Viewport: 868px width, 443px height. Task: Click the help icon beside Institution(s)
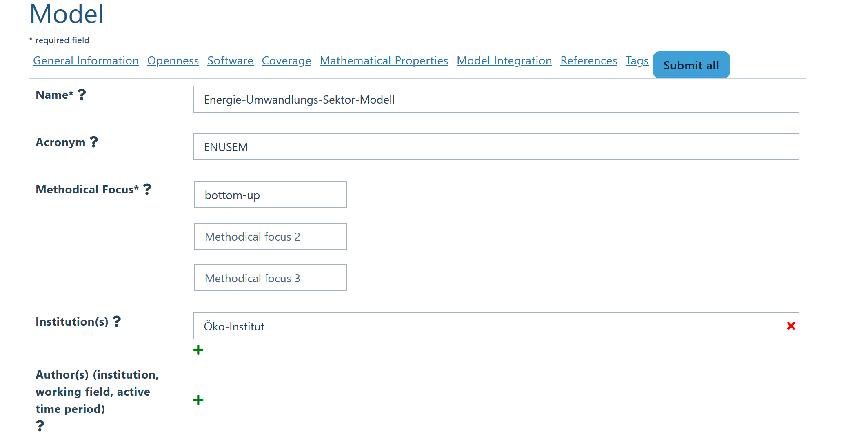[118, 322]
